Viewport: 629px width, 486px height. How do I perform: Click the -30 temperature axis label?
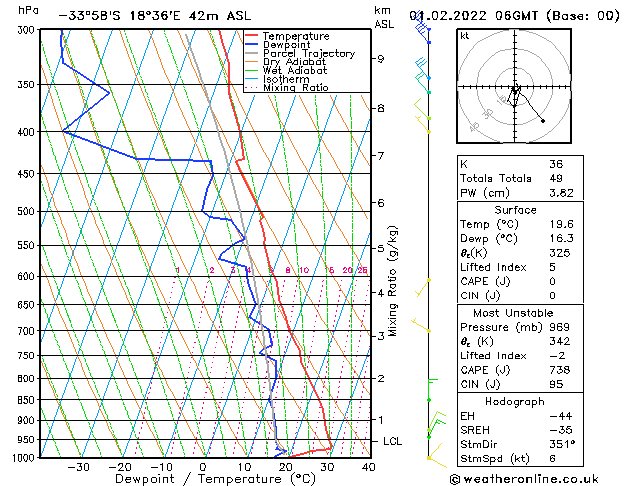pyautogui.click(x=79, y=467)
